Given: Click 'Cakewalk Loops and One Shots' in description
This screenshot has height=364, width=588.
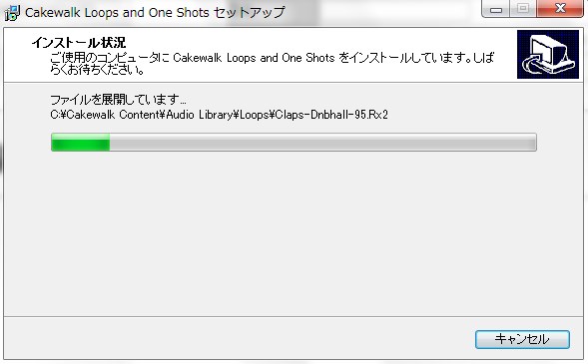Looking at the screenshot, I should pos(254,58).
